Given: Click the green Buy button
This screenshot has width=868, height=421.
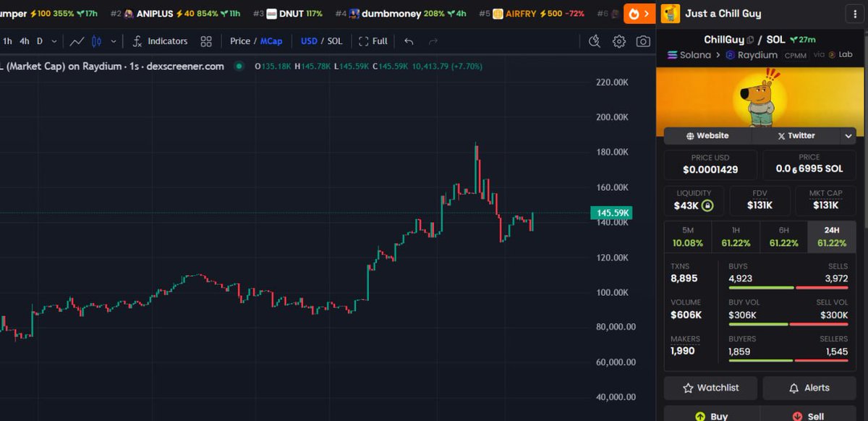Looking at the screenshot, I should (x=710, y=415).
